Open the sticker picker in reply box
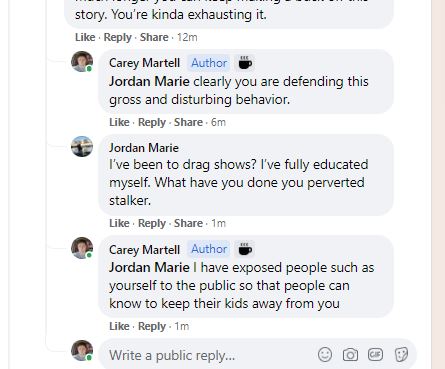This screenshot has height=369, width=445. [x=401, y=354]
